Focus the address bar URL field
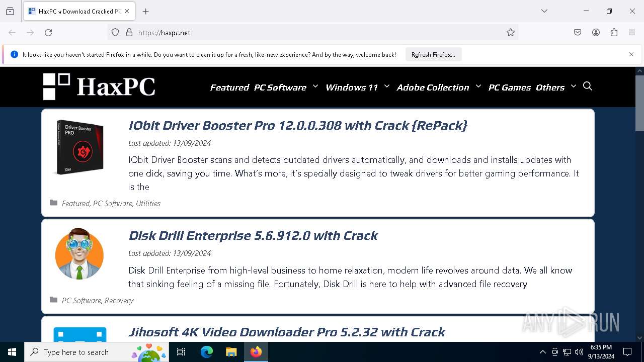This screenshot has height=362, width=644. (312, 33)
